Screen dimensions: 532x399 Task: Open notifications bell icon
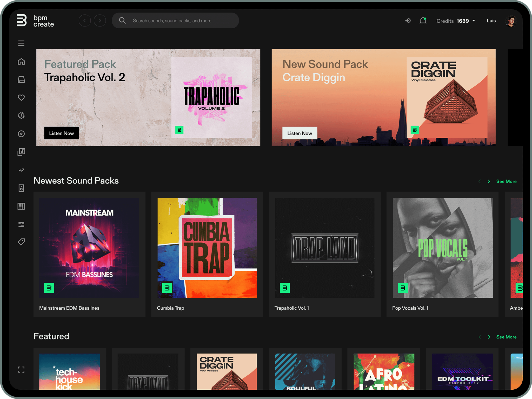tap(423, 21)
